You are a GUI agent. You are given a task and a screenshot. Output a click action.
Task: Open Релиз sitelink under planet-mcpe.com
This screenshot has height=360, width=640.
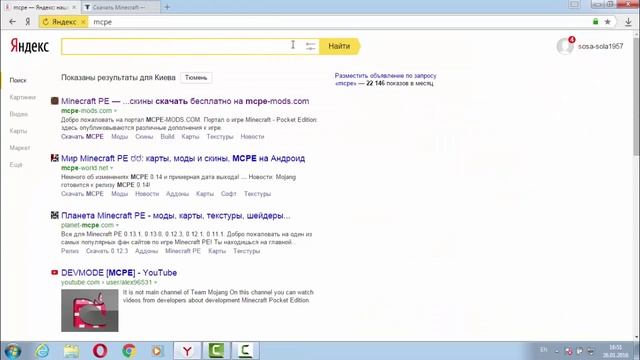coord(70,251)
